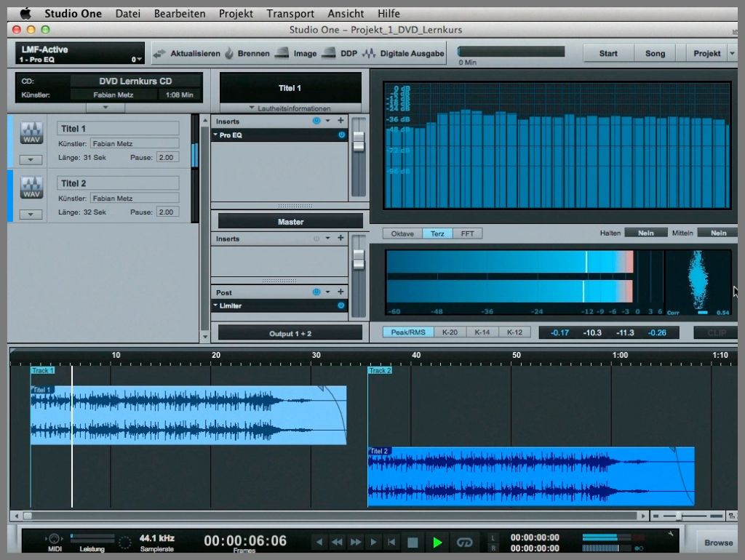Open the dropdown arrow beside the Projekt button
The image size is (745, 560).
point(732,53)
